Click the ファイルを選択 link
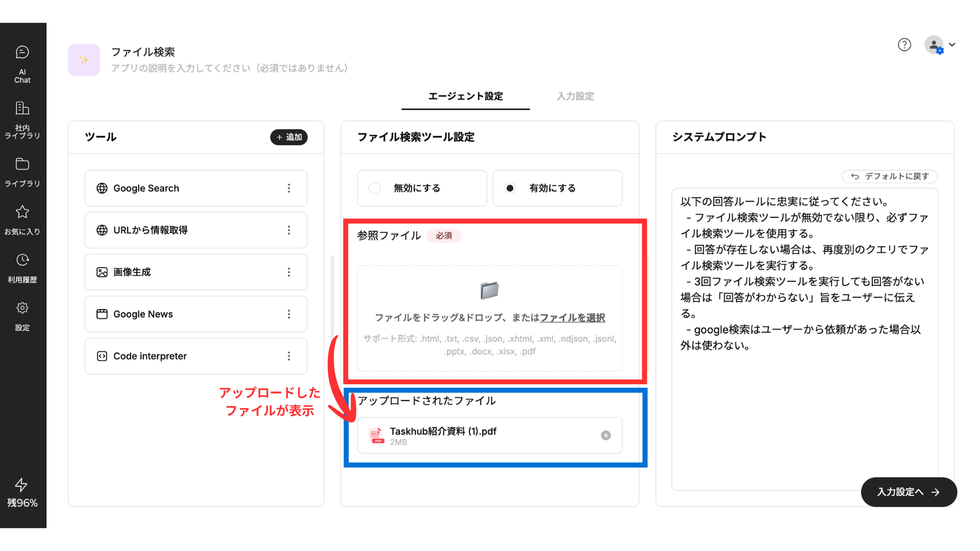This screenshot has height=551, width=980. click(572, 318)
